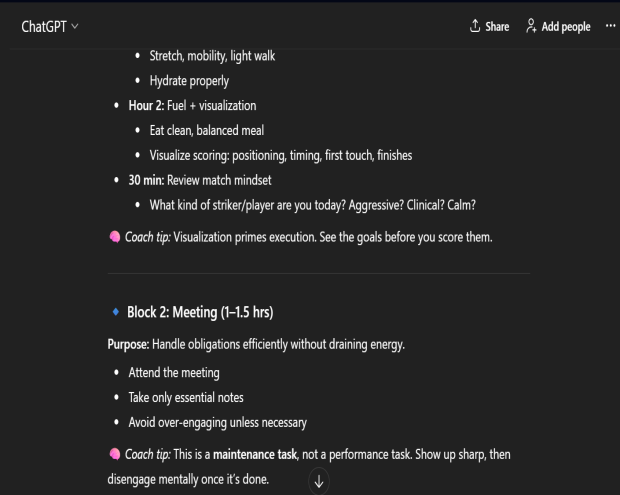The image size is (620, 495).
Task: Open the ChatGPT model selector dropdown
Action: [50, 26]
